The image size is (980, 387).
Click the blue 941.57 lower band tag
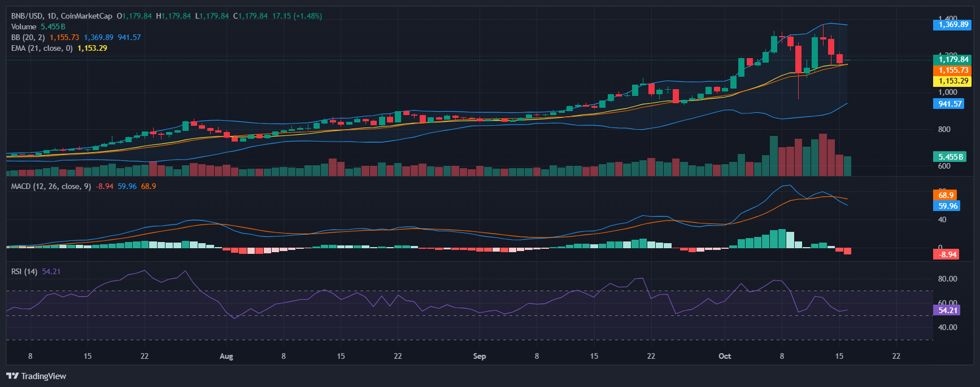[949, 104]
